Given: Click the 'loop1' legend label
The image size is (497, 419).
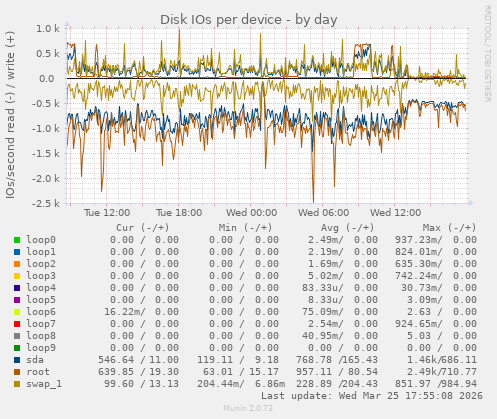Looking at the screenshot, I should pos(41,252).
